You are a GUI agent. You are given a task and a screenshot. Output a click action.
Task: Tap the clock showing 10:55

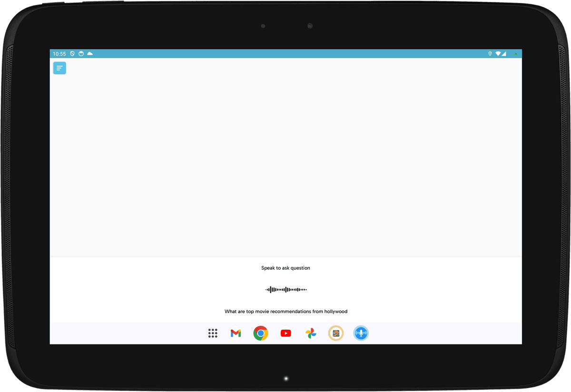[x=59, y=54]
